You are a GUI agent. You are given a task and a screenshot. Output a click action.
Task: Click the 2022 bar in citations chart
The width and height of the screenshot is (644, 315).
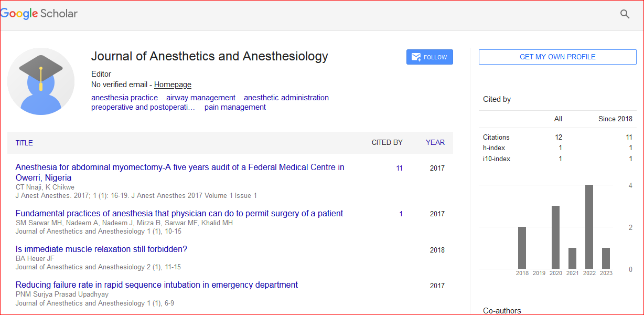pos(589,226)
